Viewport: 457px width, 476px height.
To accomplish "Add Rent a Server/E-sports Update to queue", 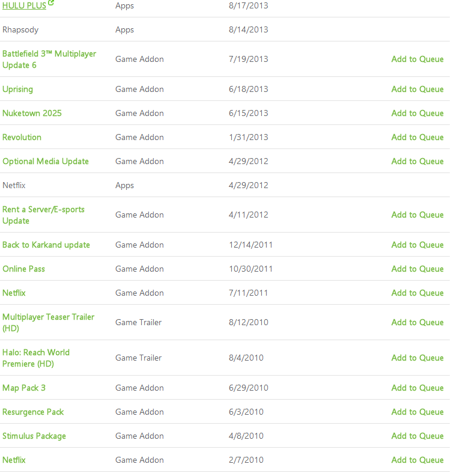I will [x=417, y=215].
